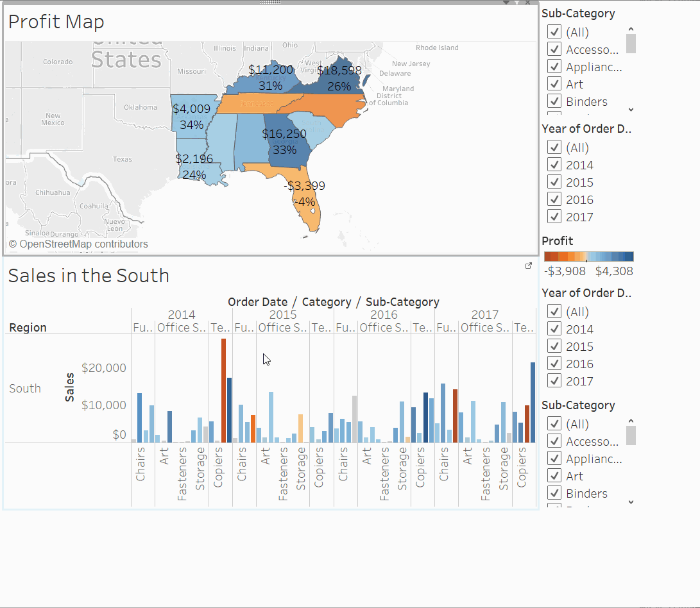Click the drag handle grip atop the Profit Map
Viewport: 700px width, 608px height.
click(270, 3)
